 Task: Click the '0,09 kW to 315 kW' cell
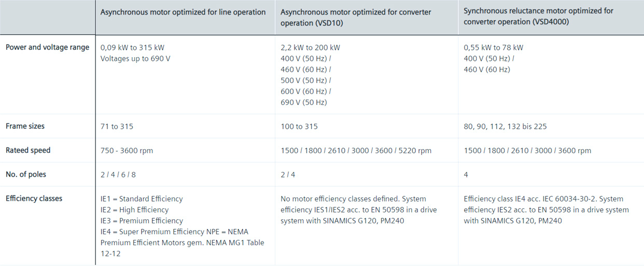pos(132,47)
